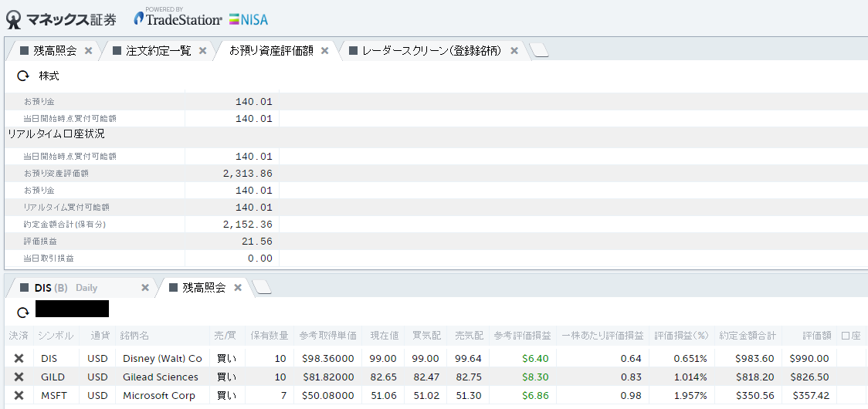Click the $81.82000 acquisition price cell
Screen dimensions: 868x409
point(328,377)
